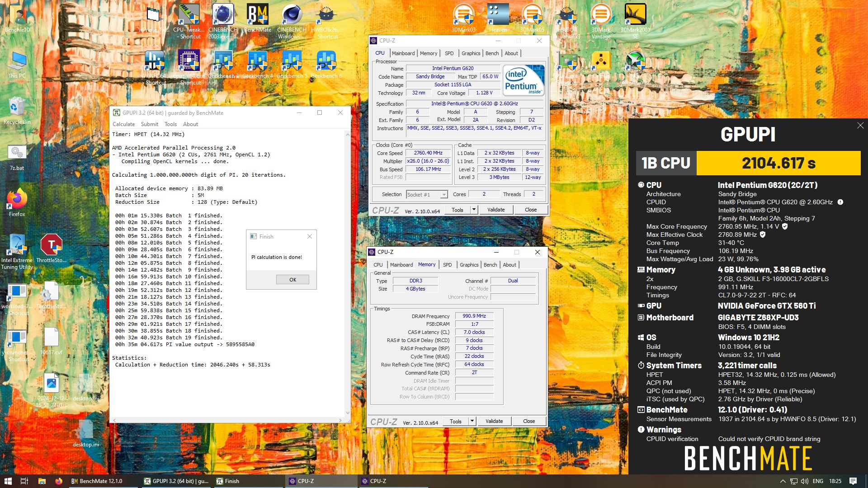Open the HWiNFO64 shortcut desktop icon
Image resolution: width=868 pixels, height=488 pixels.
(155, 67)
